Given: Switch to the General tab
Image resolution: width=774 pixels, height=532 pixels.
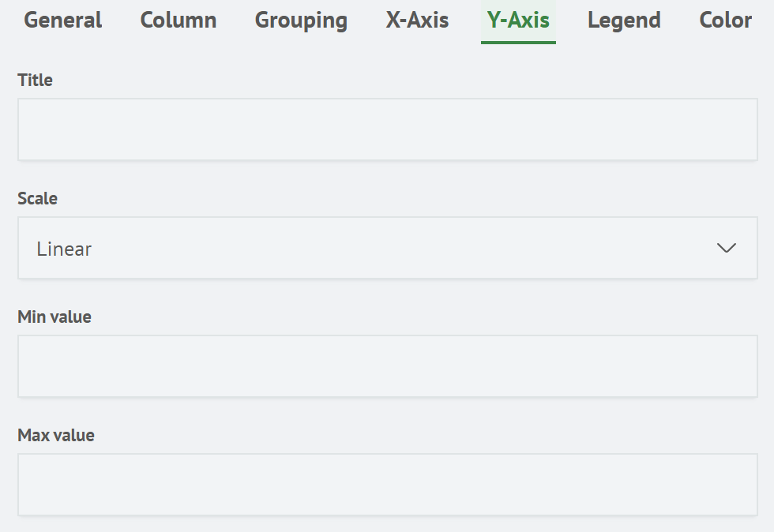Looking at the screenshot, I should [63, 21].
